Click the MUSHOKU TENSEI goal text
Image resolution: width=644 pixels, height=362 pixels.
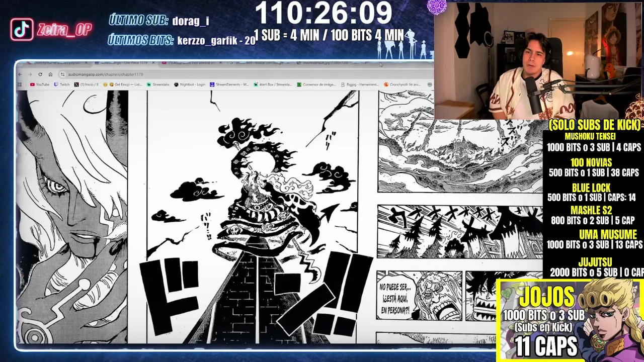click(590, 136)
